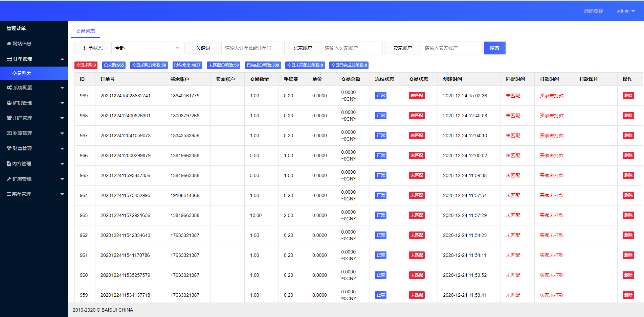Click the 矿机管理 sidebar icon
This screenshot has width=644, height=317.
tap(9, 103)
